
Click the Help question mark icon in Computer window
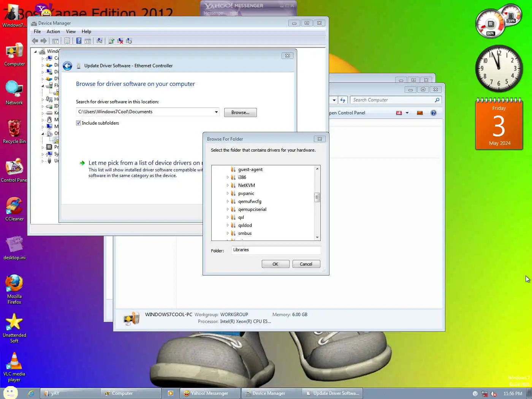coord(434,113)
